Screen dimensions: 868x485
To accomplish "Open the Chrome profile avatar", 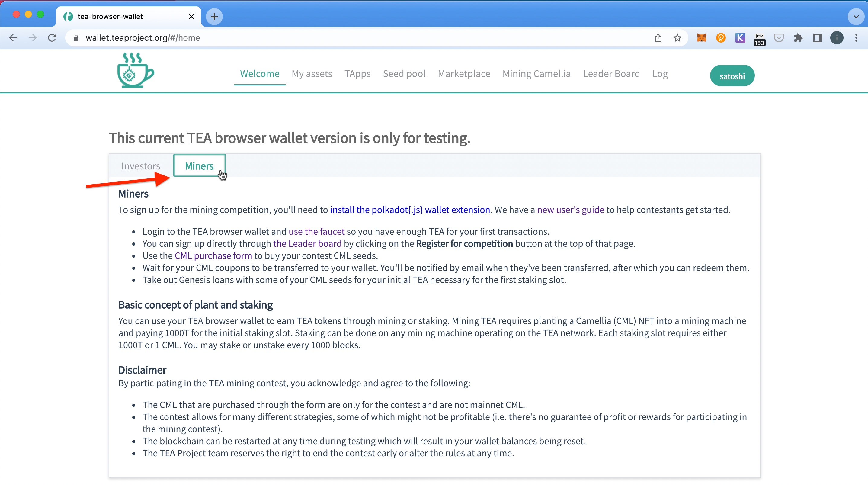I will [x=837, y=38].
